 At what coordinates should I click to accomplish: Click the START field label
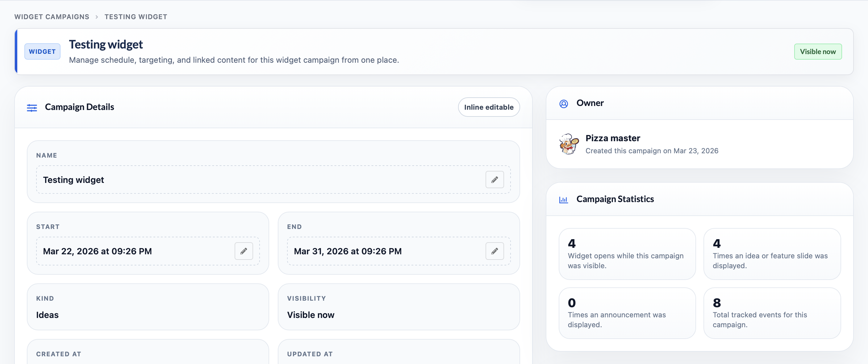pyautogui.click(x=48, y=227)
